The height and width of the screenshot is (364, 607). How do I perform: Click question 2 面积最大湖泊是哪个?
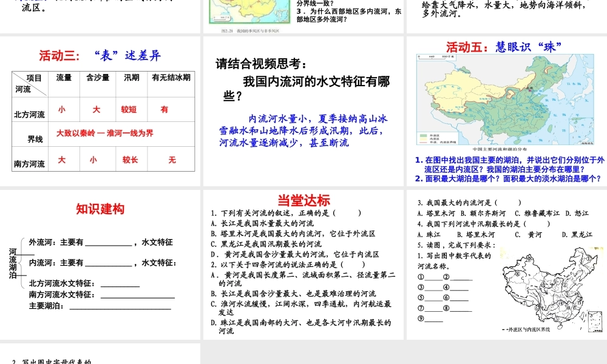tap(507, 179)
